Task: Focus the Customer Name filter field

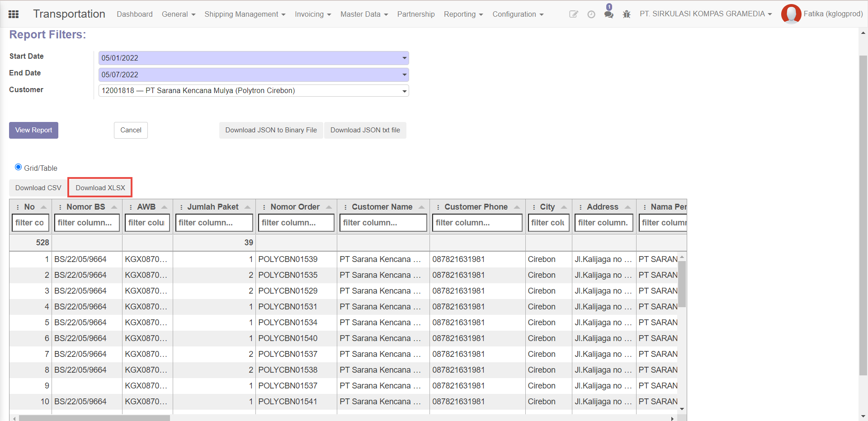Action: click(x=383, y=223)
